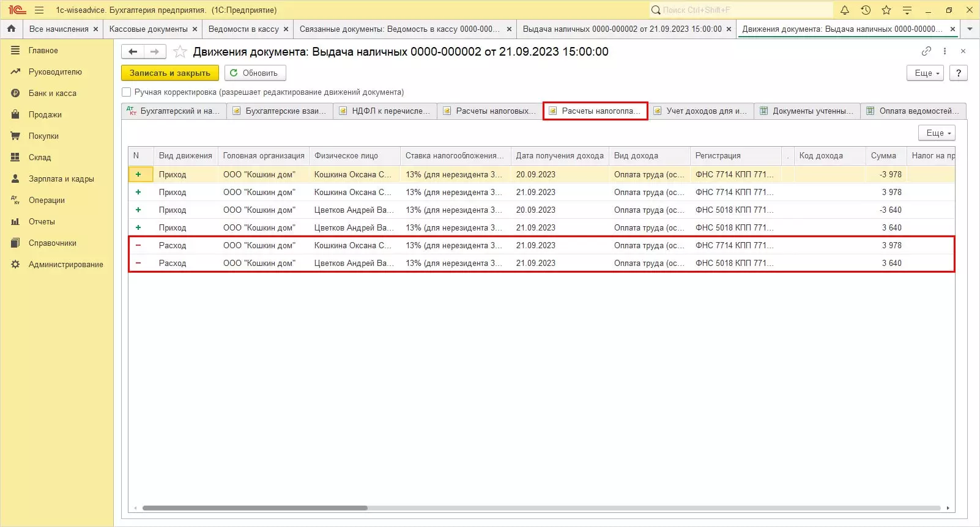This screenshot has height=527, width=980.
Task: Expand the open tabs list arrow
Action: 970,29
